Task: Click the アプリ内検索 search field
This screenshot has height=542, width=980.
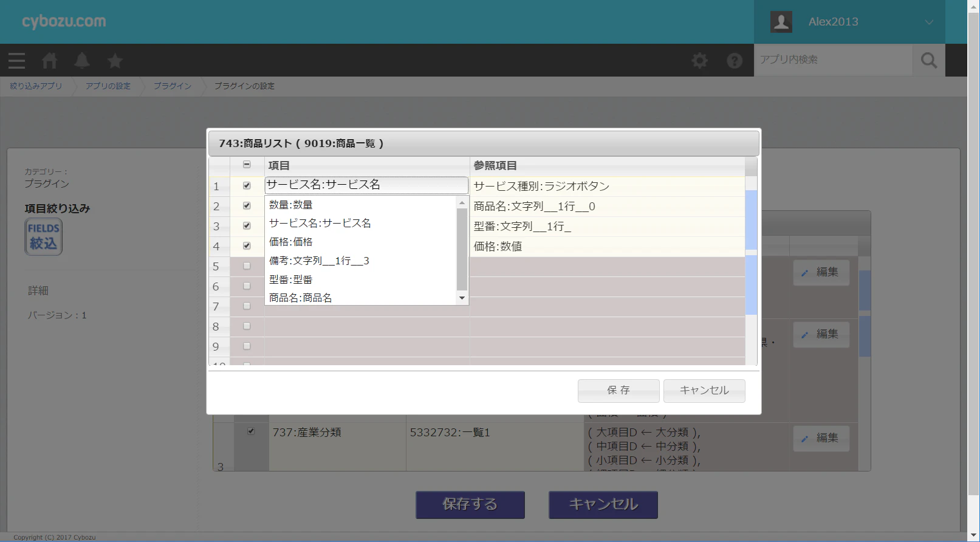Action: coord(833,60)
